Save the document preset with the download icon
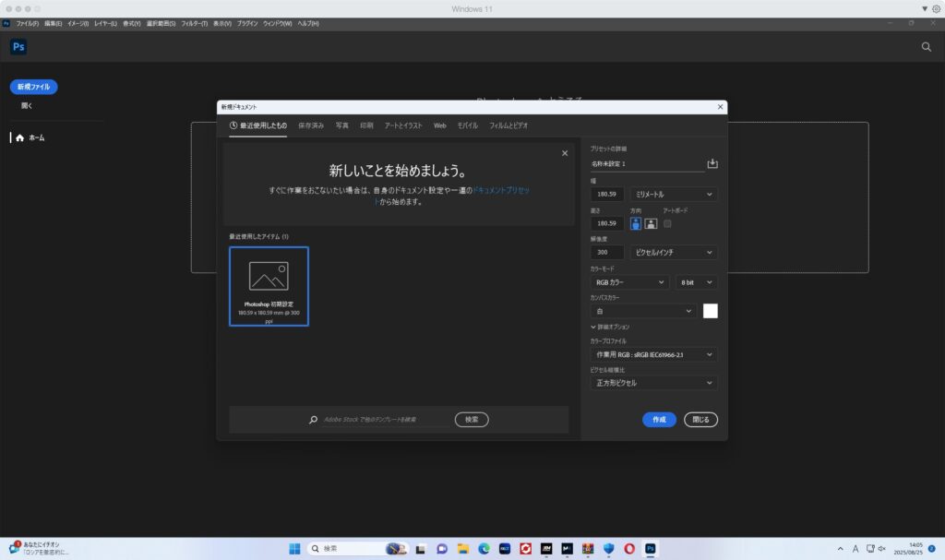The width and height of the screenshot is (945, 560). coord(712,164)
